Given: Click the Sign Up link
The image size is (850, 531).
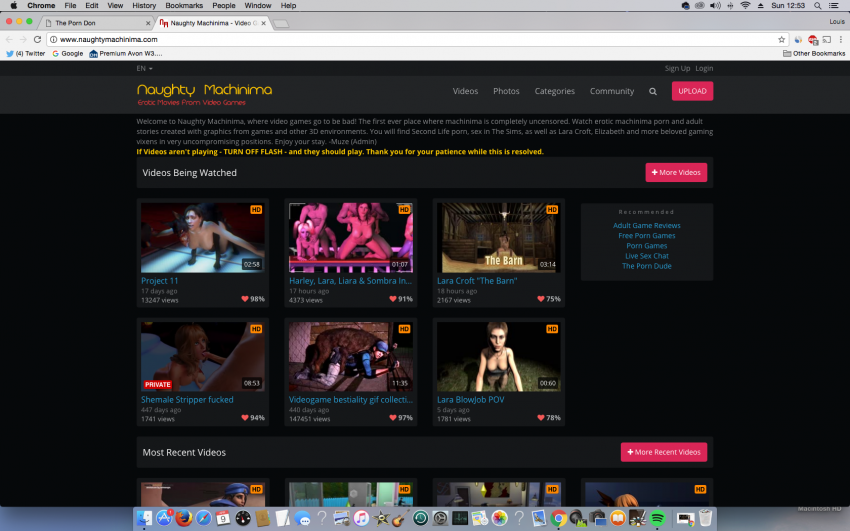Looking at the screenshot, I should point(677,68).
